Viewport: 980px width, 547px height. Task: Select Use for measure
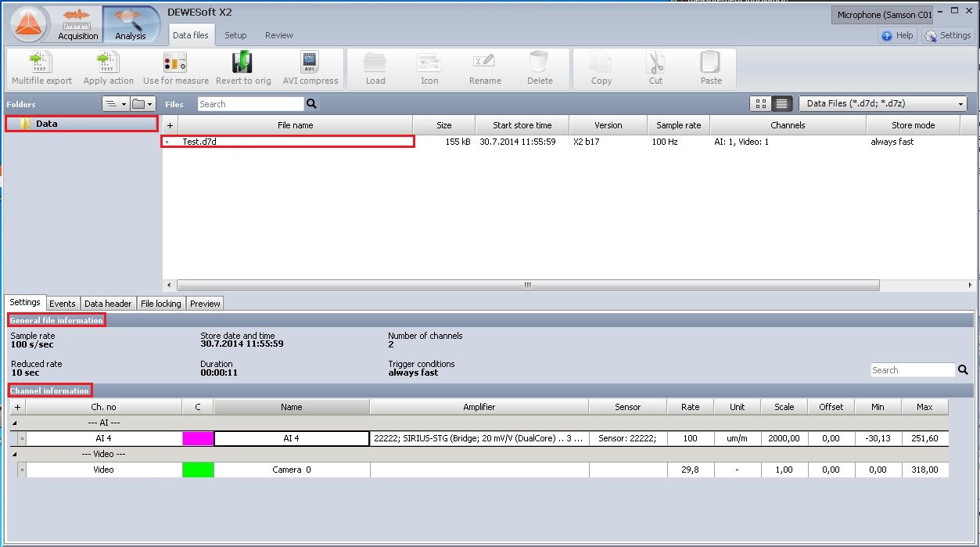pos(175,69)
